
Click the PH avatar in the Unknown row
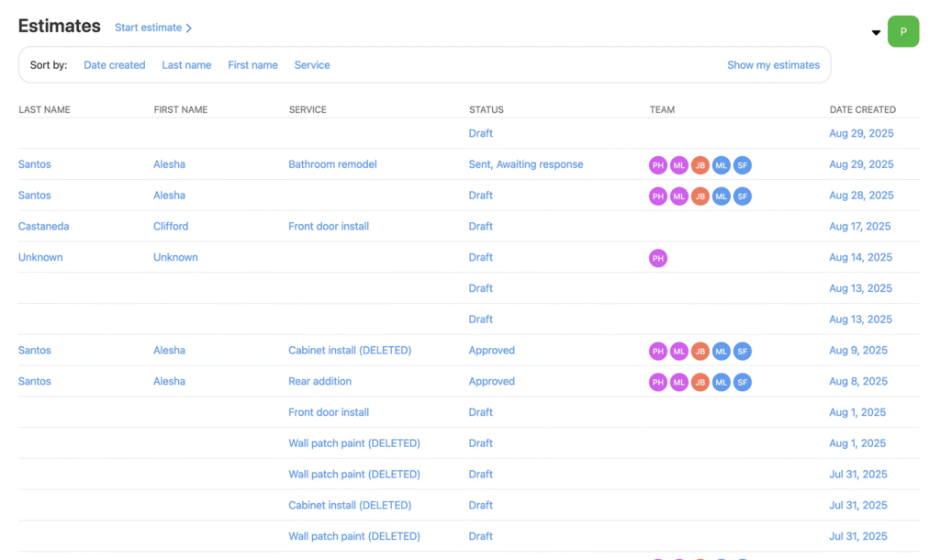(x=658, y=258)
